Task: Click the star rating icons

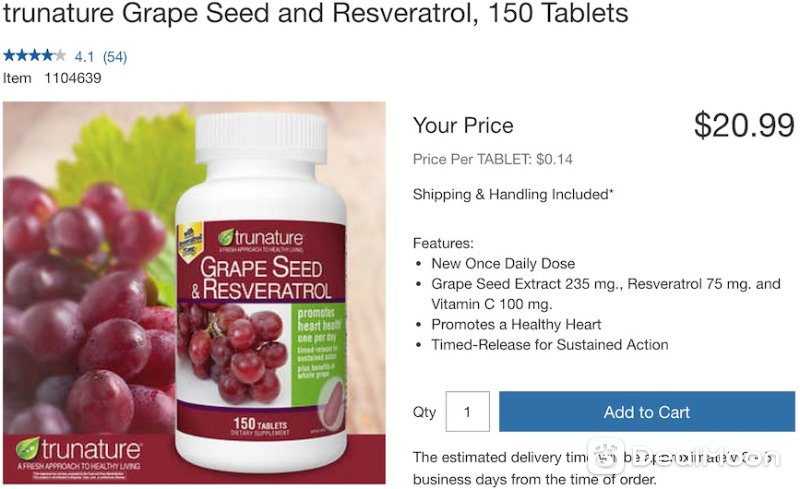Action: click(x=35, y=55)
